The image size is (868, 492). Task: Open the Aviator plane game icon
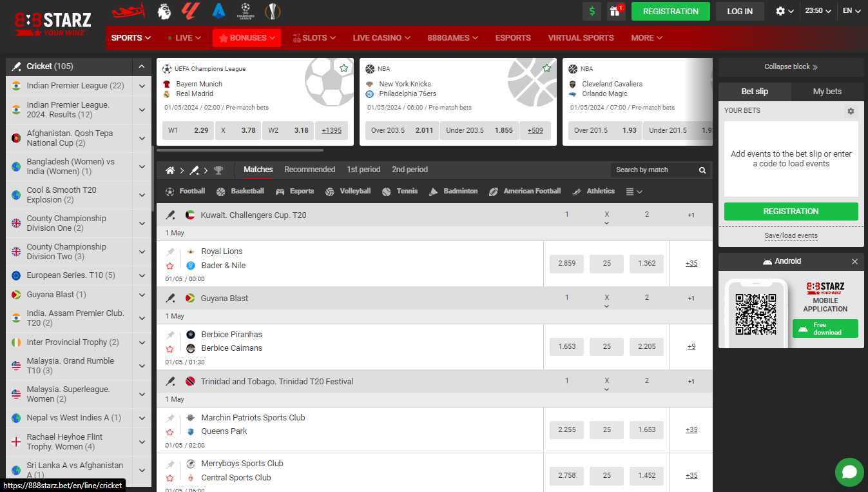128,11
